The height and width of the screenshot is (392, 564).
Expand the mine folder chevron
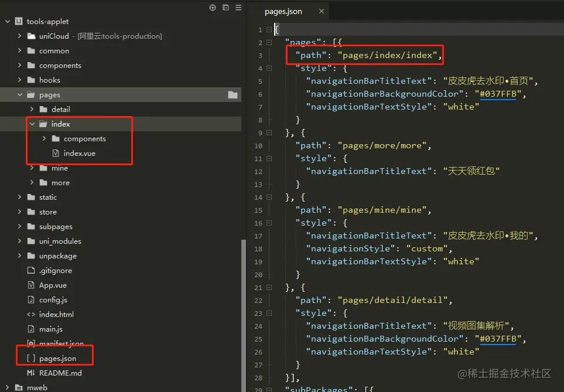click(32, 168)
